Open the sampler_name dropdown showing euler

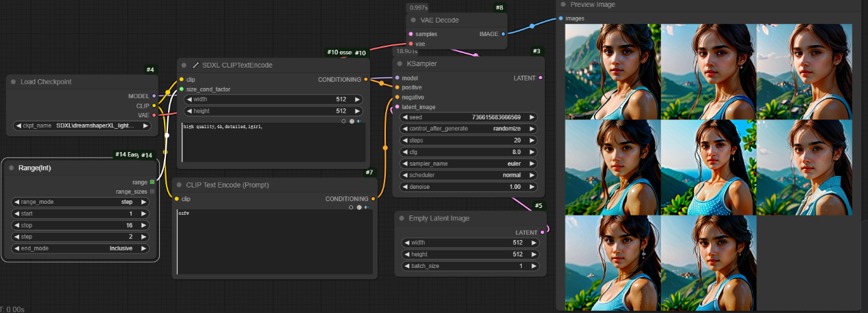coord(469,164)
